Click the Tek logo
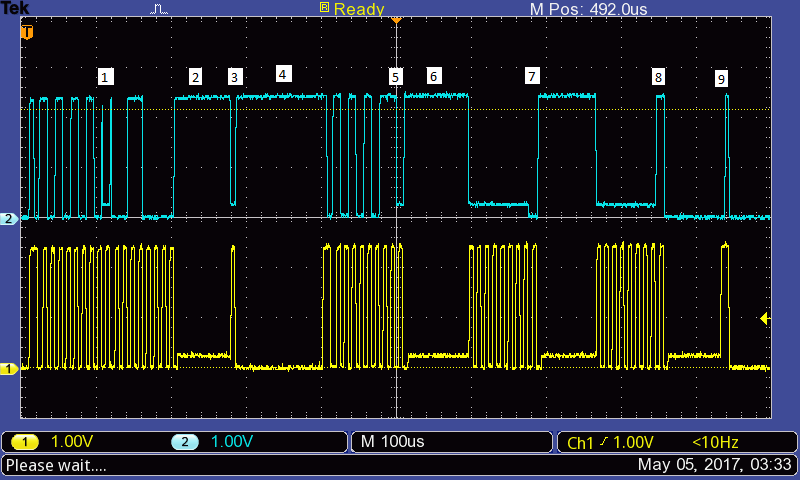 [x=15, y=8]
